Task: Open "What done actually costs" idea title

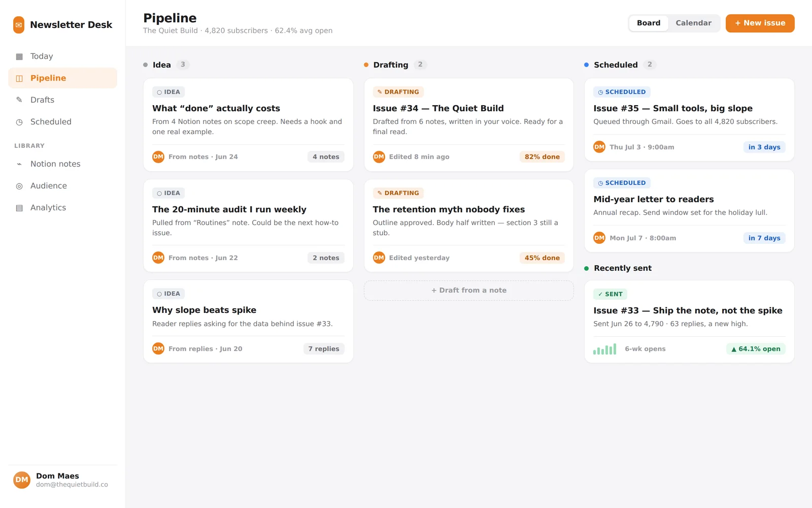Action: pyautogui.click(x=216, y=108)
